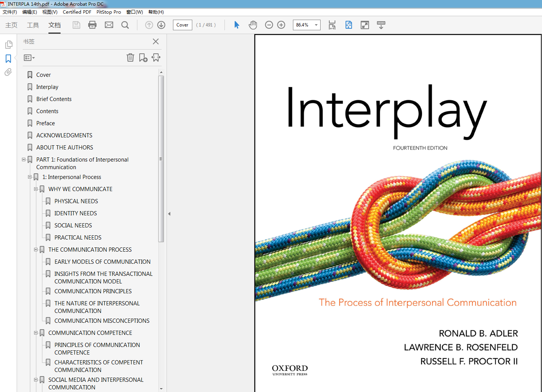
Task: Open the Find text magnifier icon
Action: [x=125, y=25]
